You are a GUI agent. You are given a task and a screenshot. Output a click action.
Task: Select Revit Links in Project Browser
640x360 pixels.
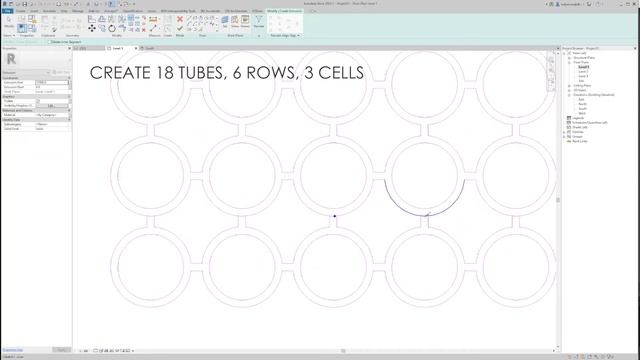(x=580, y=141)
